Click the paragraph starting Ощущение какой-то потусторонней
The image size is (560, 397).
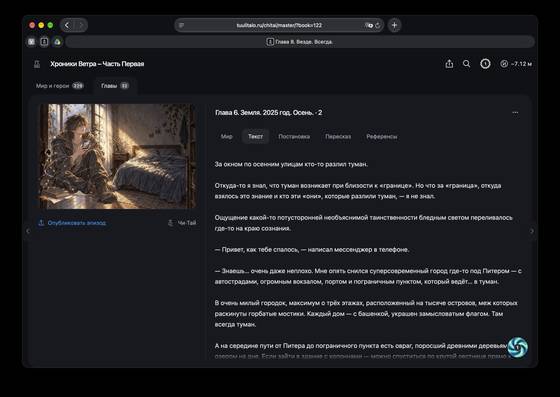click(x=364, y=223)
